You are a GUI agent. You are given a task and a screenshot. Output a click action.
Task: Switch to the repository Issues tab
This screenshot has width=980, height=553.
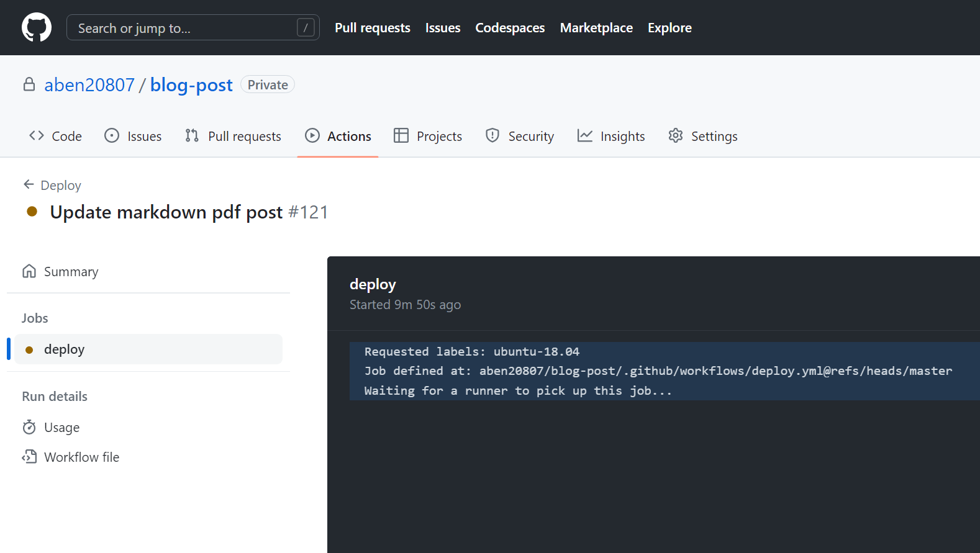(x=133, y=136)
